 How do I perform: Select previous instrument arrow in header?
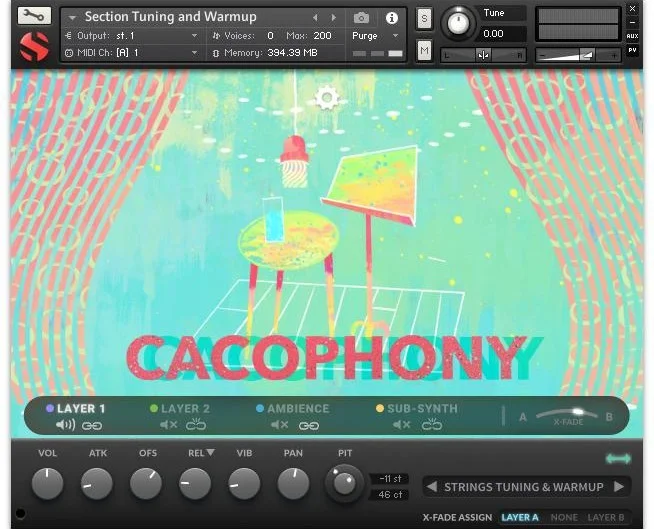pyautogui.click(x=315, y=18)
